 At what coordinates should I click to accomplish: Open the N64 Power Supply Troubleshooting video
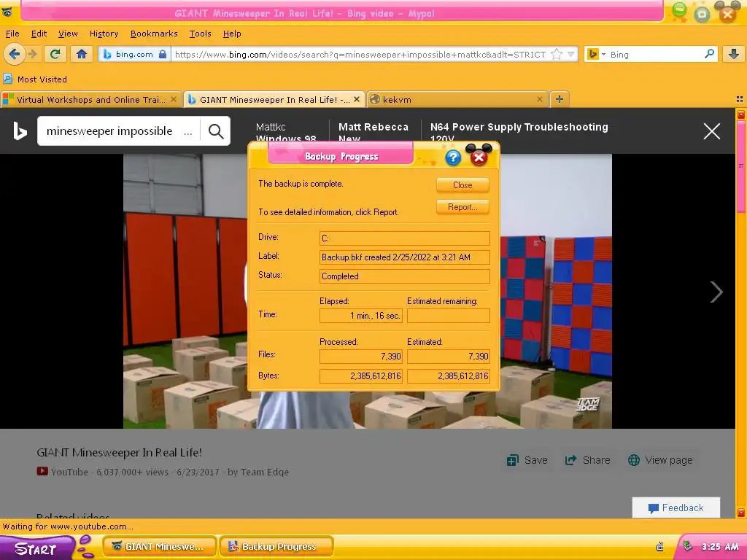[519, 133]
